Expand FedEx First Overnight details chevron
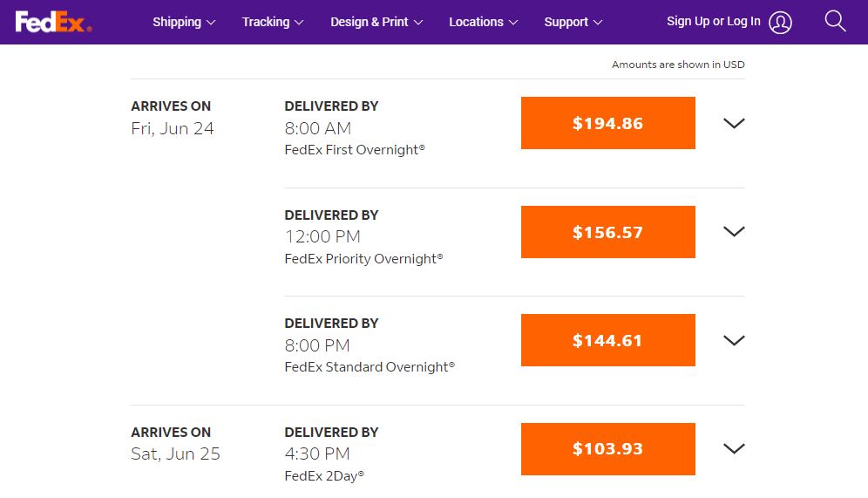The width and height of the screenshot is (868, 498). (734, 123)
